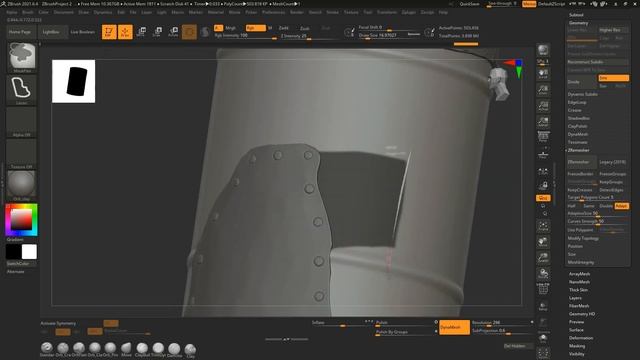Activate the Edit mode button
Image resolution: width=640 pixels, height=360 pixels.
(x=109, y=32)
